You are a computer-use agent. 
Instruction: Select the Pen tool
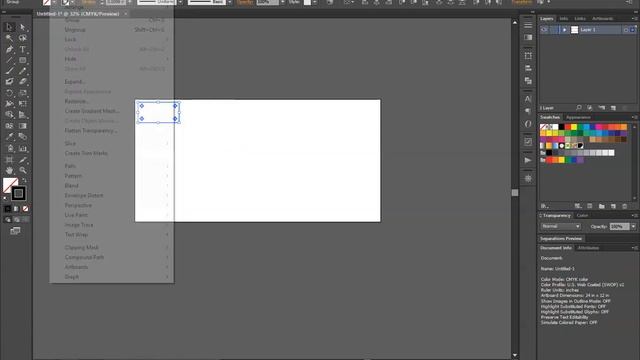point(9,49)
